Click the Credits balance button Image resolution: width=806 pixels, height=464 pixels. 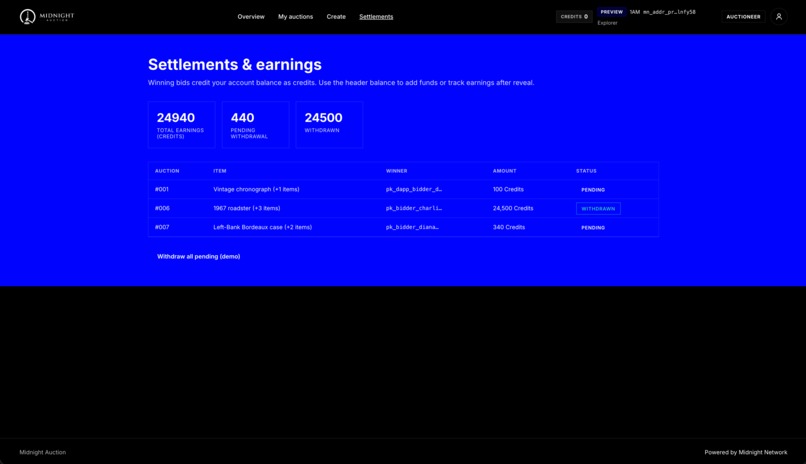pos(574,16)
